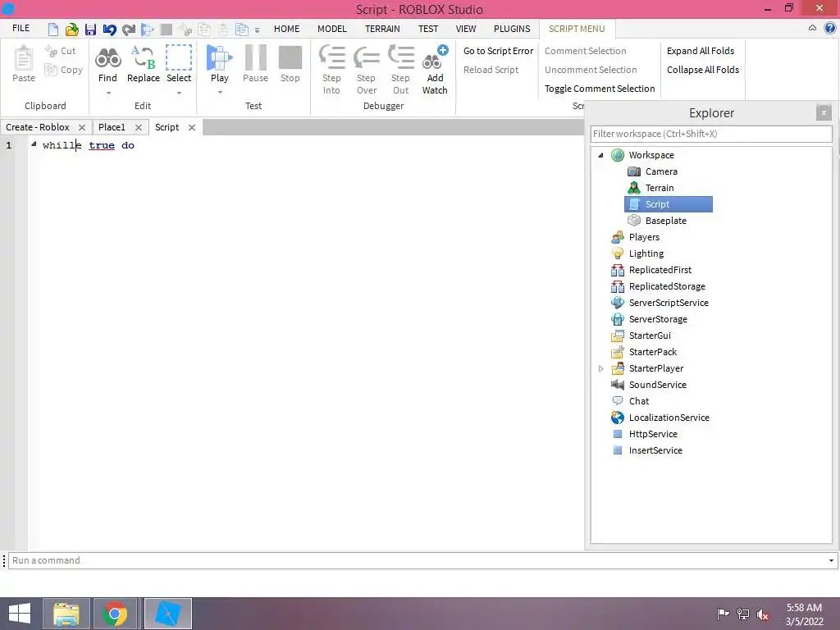Screen dimensions: 840x630
Task: Click the Step Out debugger icon
Action: pyautogui.click(x=400, y=70)
